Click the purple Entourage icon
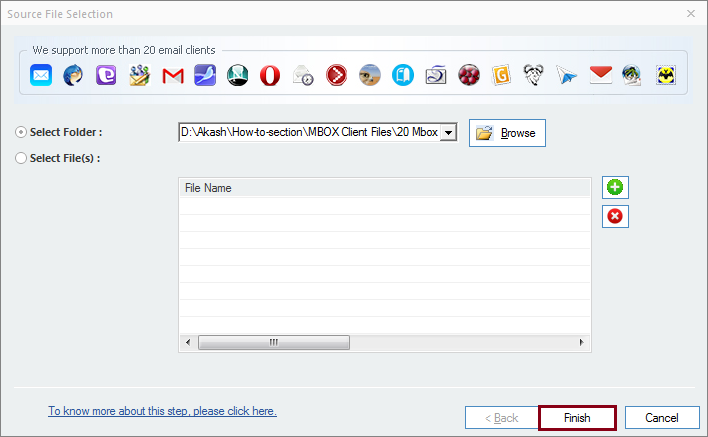This screenshot has height=437, width=708. (106, 75)
